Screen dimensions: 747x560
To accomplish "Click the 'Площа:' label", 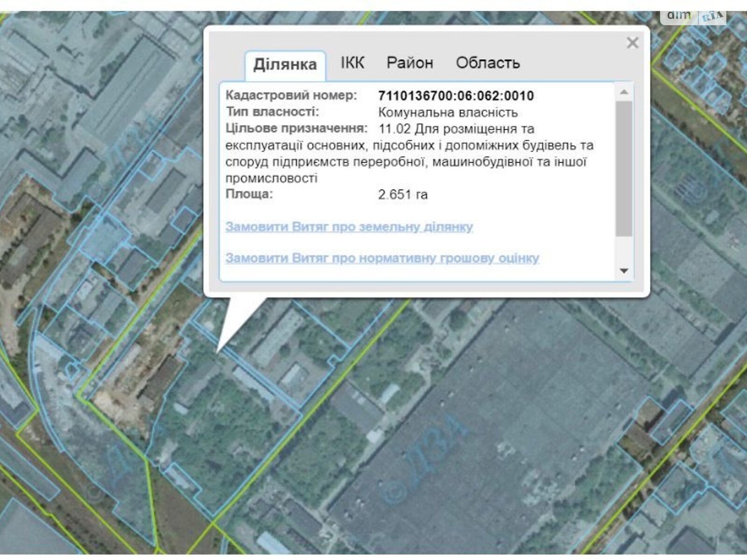I will [249, 194].
